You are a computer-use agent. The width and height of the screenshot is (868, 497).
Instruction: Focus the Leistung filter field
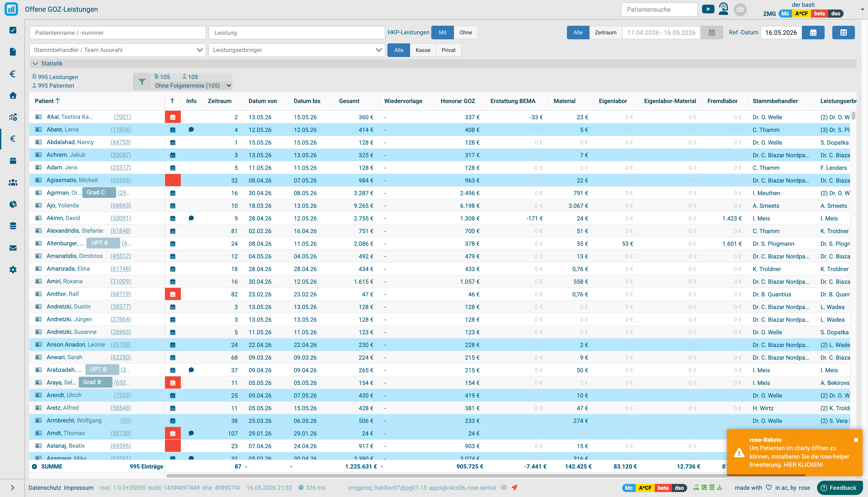(297, 33)
